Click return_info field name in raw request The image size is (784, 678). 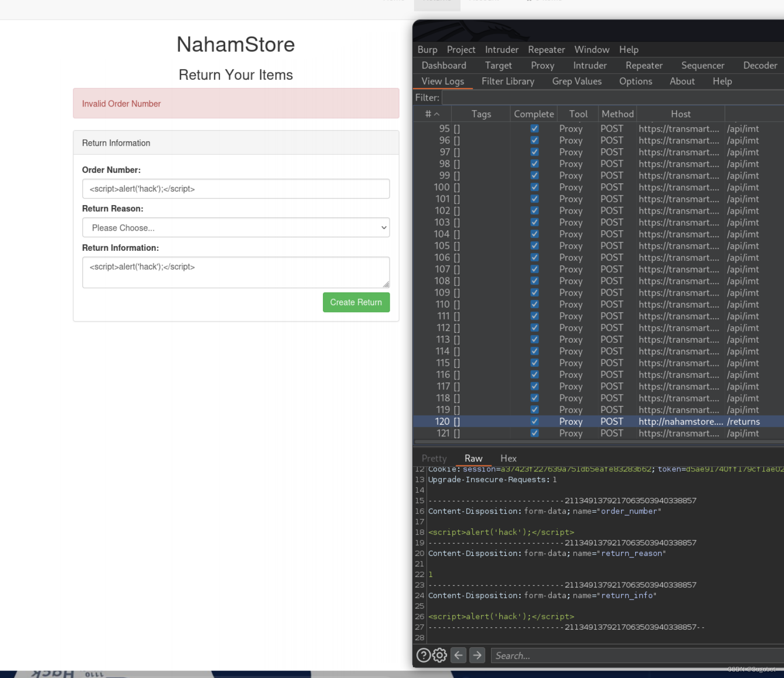627,596
